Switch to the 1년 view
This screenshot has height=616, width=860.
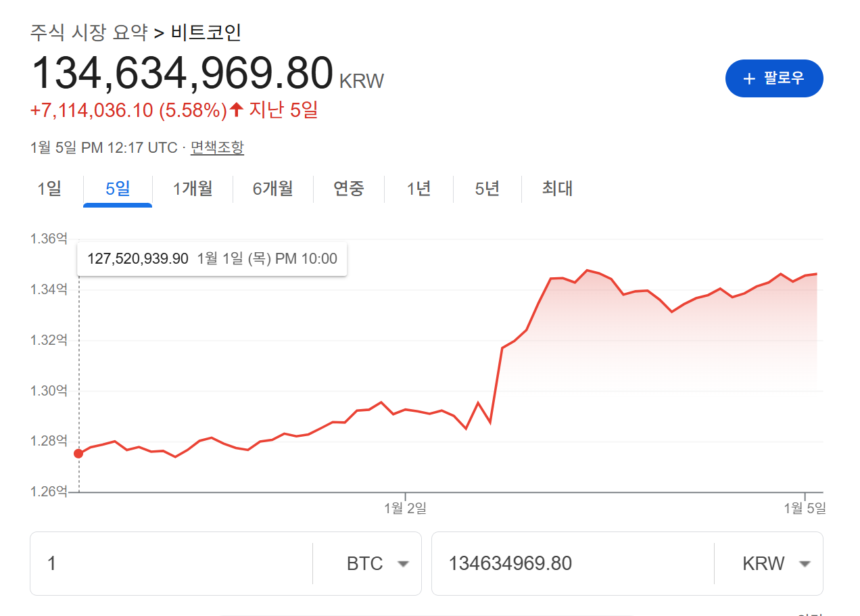pyautogui.click(x=418, y=189)
